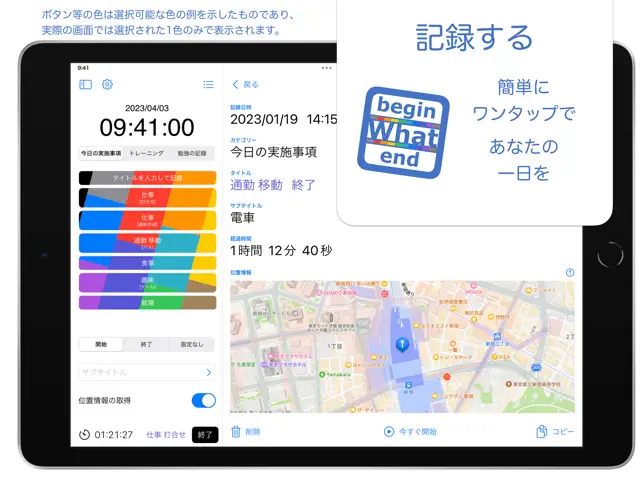Click the 1時間 12分 40秒 elapsed time

[x=281, y=251]
